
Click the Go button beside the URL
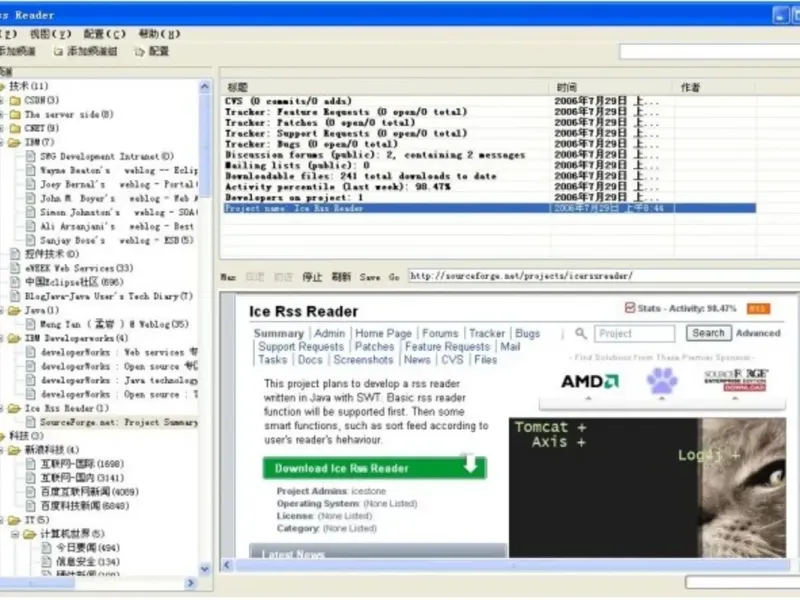pos(394,277)
